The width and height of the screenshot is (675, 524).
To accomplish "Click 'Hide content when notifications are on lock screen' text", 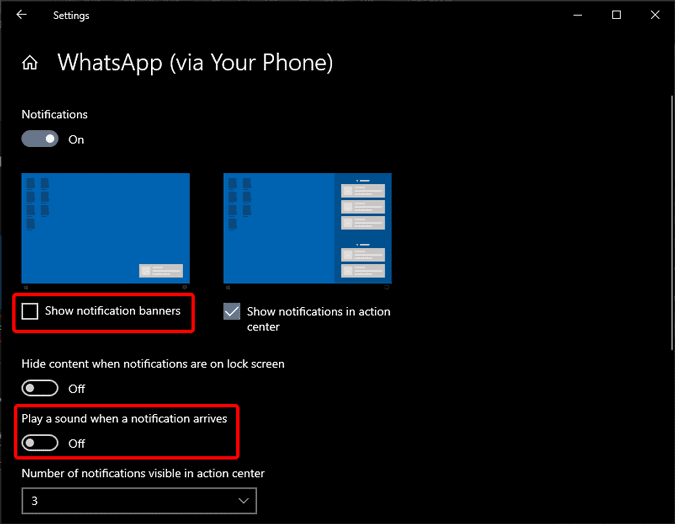I will point(153,364).
